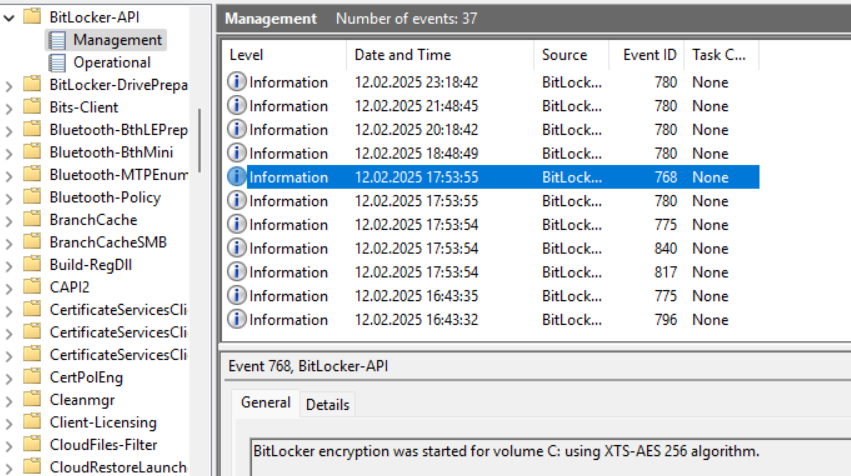The width and height of the screenshot is (851, 476).
Task: Select the CAPI2 folder icon
Action: coord(32,287)
